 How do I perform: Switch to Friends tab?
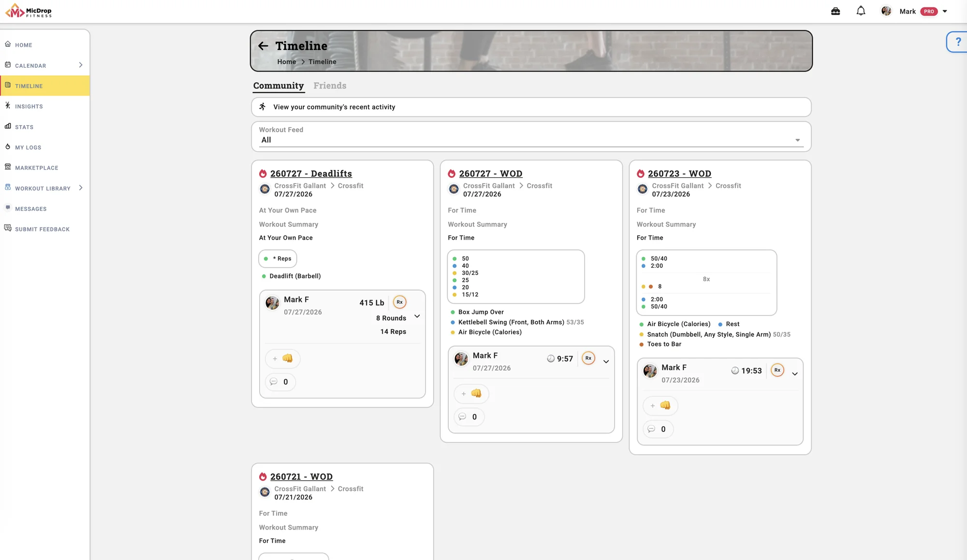click(x=330, y=86)
